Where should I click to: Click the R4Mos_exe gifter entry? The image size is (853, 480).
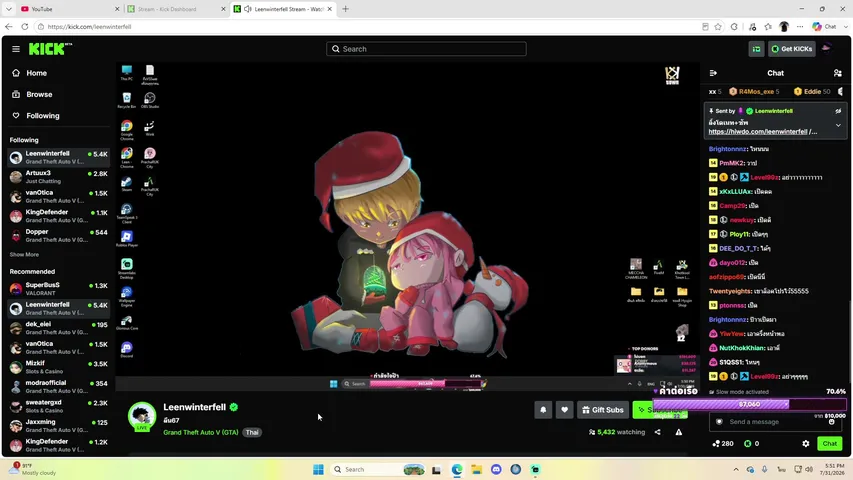coord(755,91)
